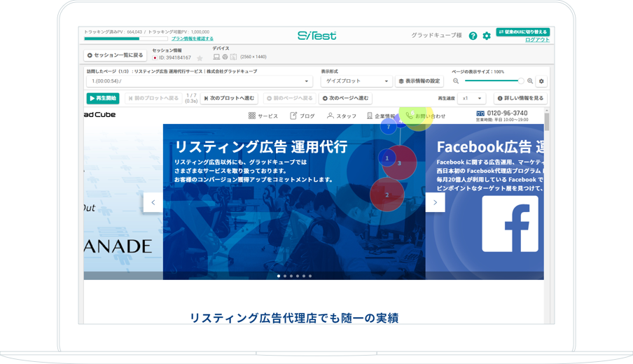Open サービス menu on the website
633x364 pixels.
pos(263,116)
